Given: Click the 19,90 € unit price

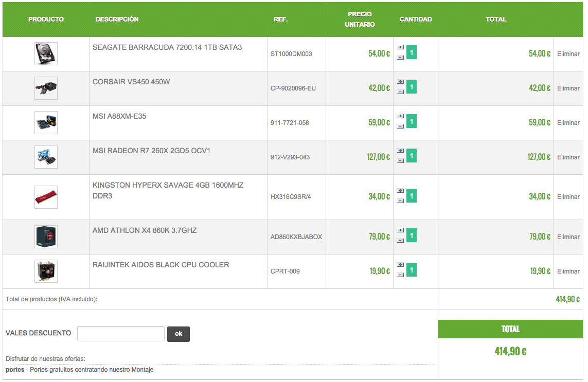Looking at the screenshot, I should pyautogui.click(x=380, y=271).
